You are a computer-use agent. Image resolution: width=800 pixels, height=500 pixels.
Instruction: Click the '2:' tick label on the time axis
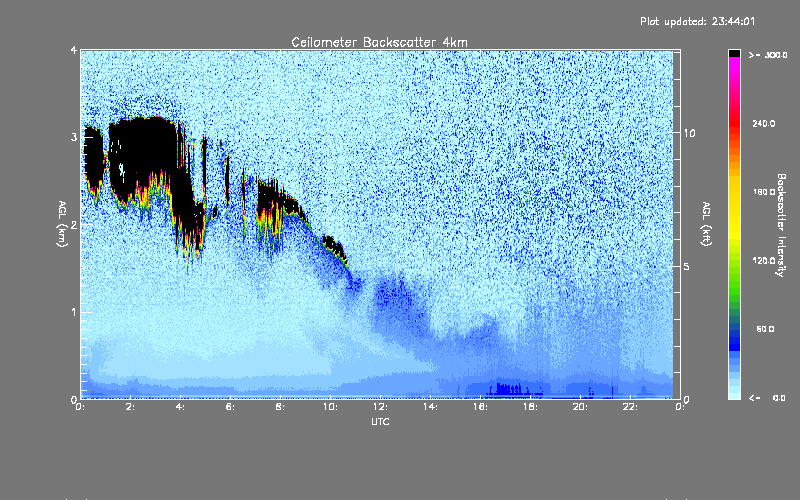click(x=131, y=407)
